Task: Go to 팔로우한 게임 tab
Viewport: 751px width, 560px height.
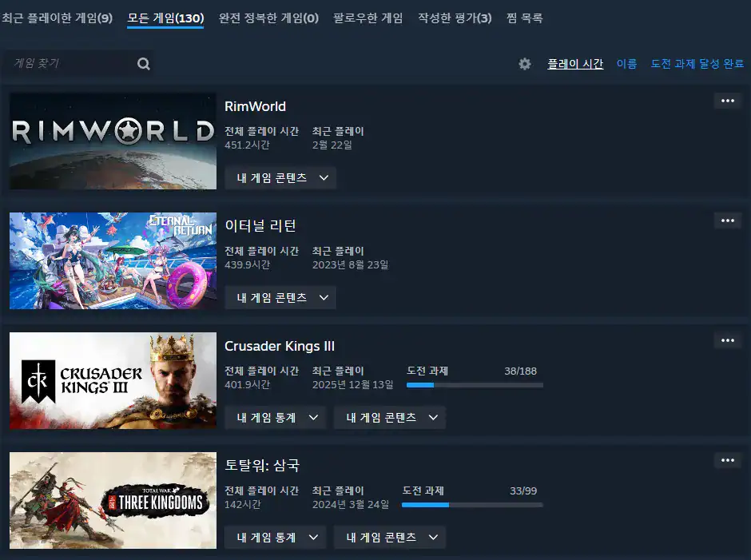Action: pos(368,18)
